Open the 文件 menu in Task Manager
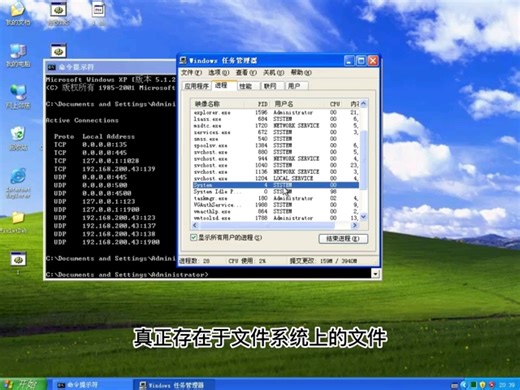Viewport: 520px width, 390px height. coord(191,72)
